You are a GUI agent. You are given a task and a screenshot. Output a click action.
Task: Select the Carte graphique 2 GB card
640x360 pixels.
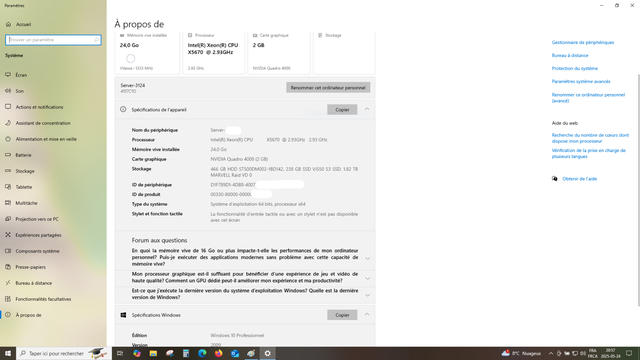click(278, 52)
